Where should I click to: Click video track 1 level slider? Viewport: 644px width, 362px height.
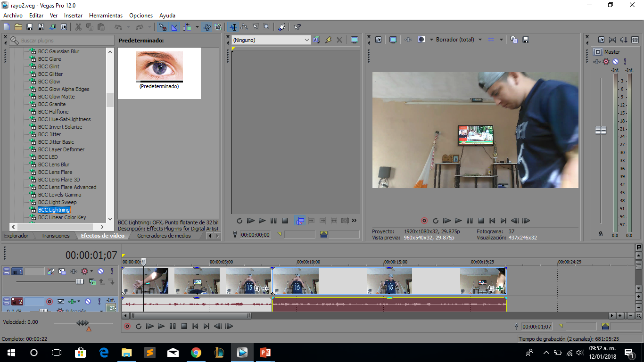[x=80, y=281]
